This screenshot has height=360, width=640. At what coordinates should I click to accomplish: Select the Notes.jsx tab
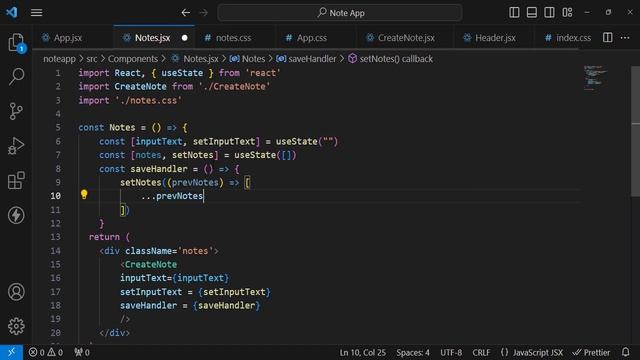pos(152,38)
